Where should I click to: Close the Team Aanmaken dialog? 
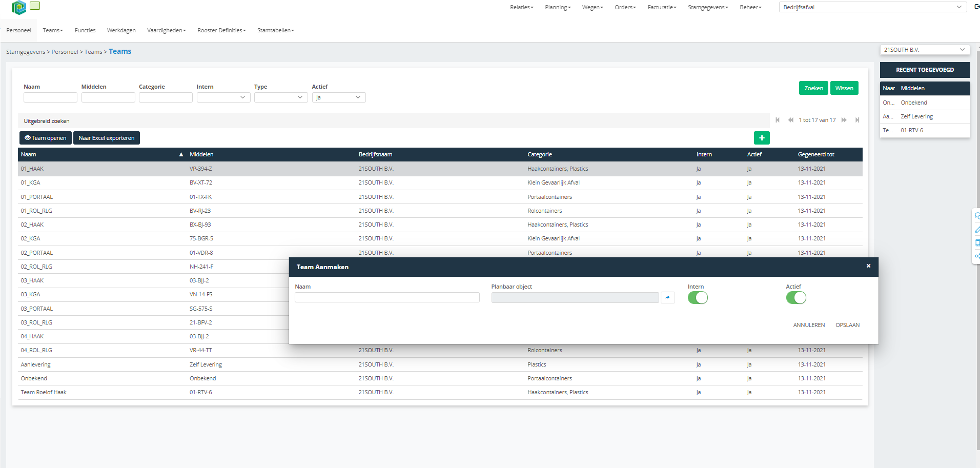pos(868,266)
